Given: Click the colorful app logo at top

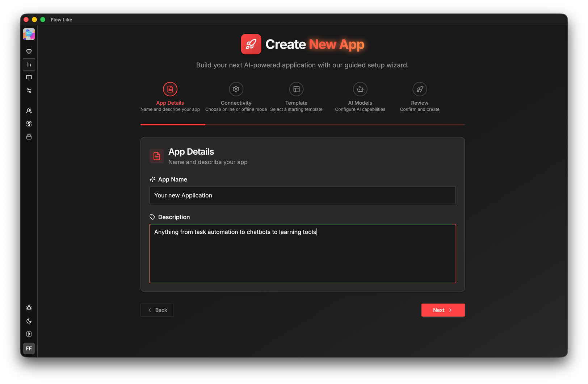Looking at the screenshot, I should click(29, 34).
